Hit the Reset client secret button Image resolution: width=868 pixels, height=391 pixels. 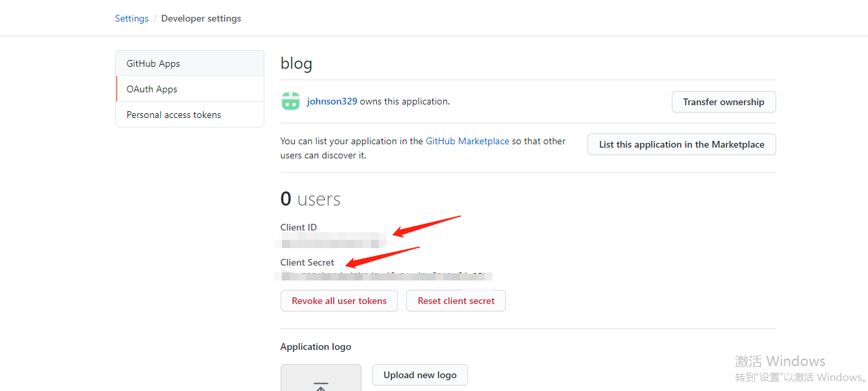pos(456,301)
